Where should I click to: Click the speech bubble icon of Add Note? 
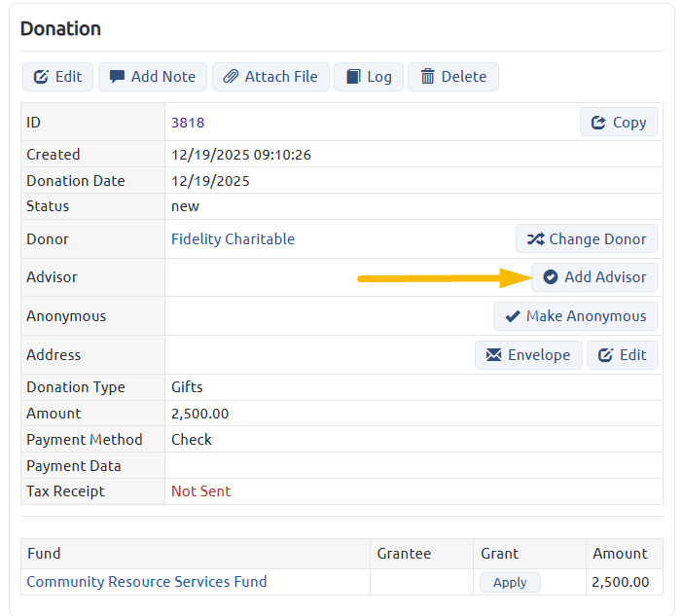click(117, 77)
